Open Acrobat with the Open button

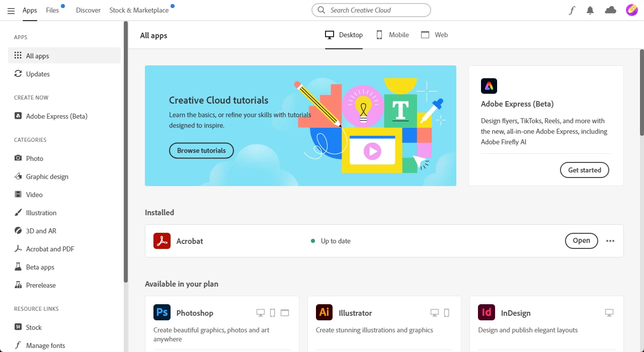(x=581, y=241)
